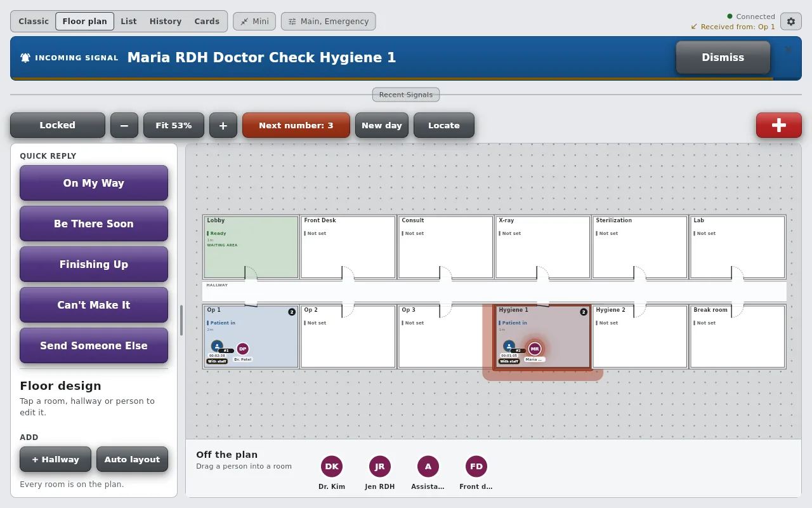
Task: Send the Finishing Up reply
Action: 94,264
